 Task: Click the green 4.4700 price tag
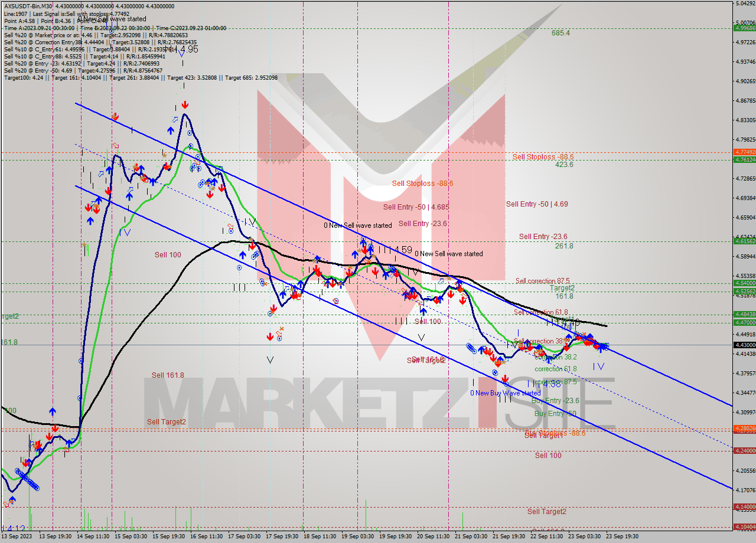(744, 322)
